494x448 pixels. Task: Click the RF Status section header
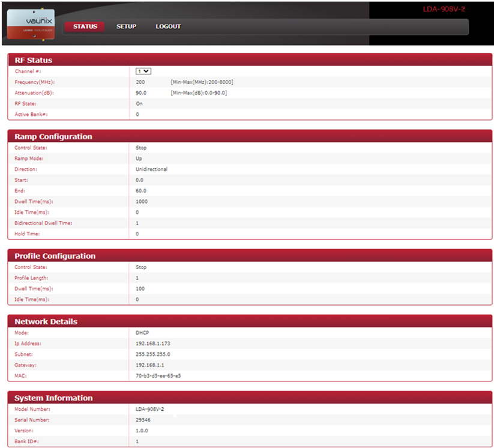click(x=34, y=60)
